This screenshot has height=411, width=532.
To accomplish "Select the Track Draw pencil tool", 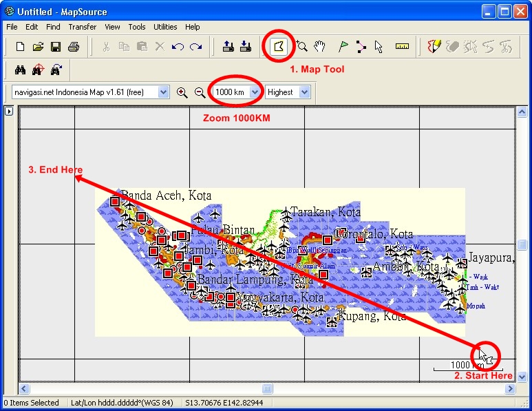I will tap(434, 47).
